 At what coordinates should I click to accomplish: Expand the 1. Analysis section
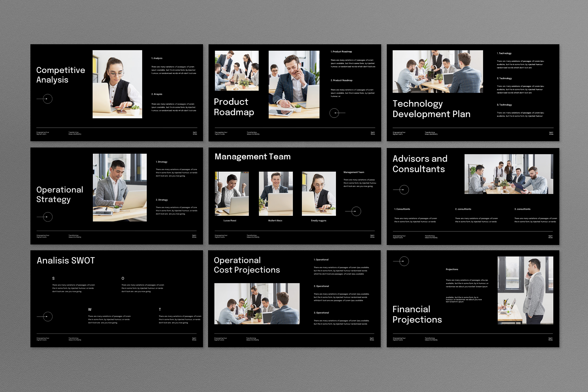[157, 58]
